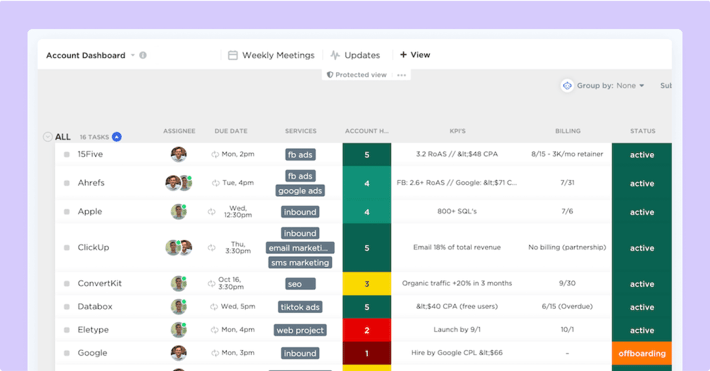The height and width of the screenshot is (371, 710).
Task: Toggle the status square of Google task
Action: pos(67,353)
